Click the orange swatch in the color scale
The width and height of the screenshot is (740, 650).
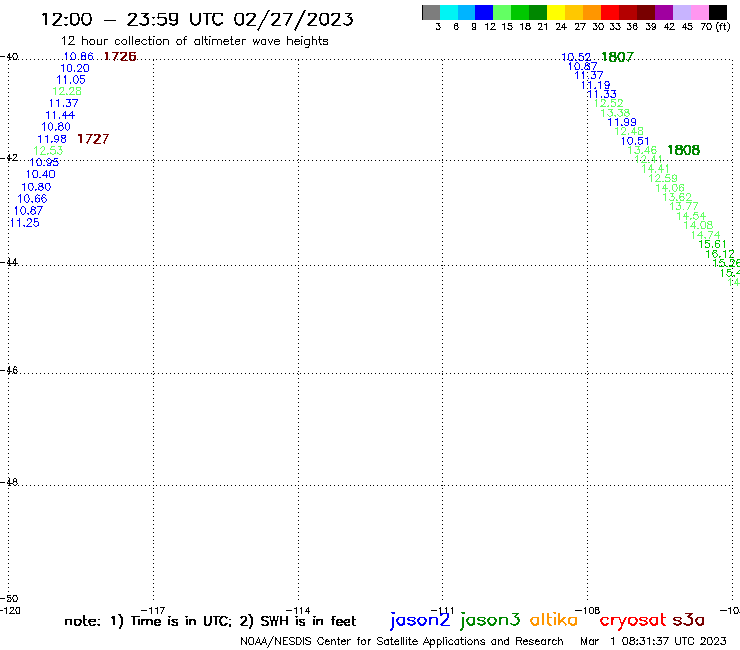(592, 12)
